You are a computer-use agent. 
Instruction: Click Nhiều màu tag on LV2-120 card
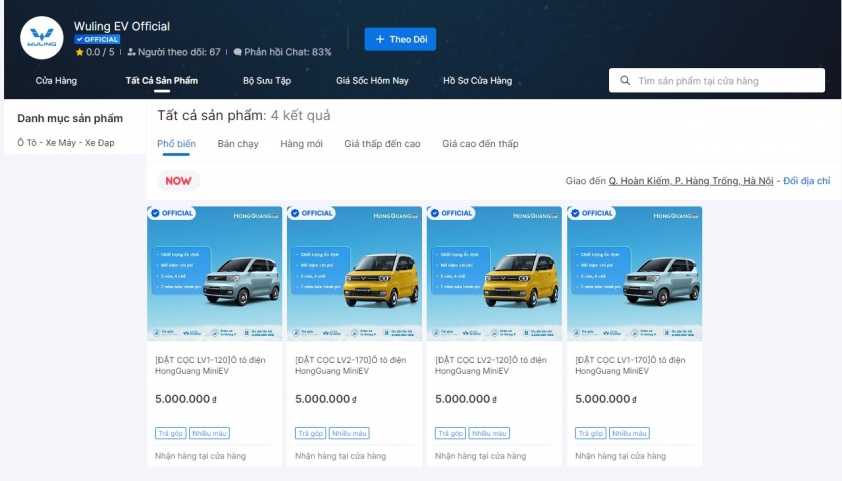click(489, 433)
